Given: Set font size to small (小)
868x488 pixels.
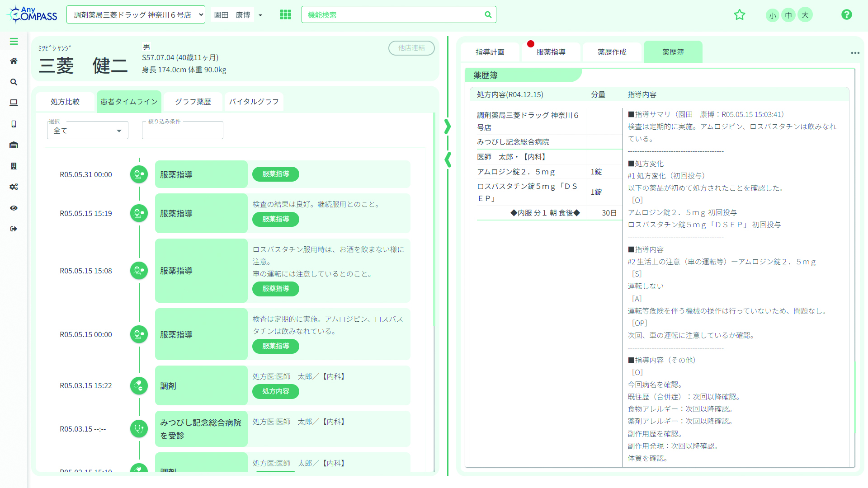Looking at the screenshot, I should pyautogui.click(x=772, y=15).
